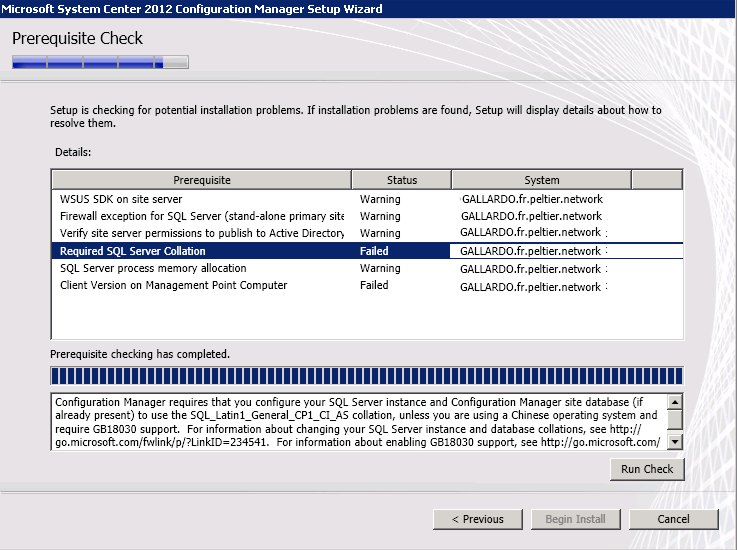Click the system name in Verify site server row
The width and height of the screenshot is (737, 550).
[x=530, y=233]
